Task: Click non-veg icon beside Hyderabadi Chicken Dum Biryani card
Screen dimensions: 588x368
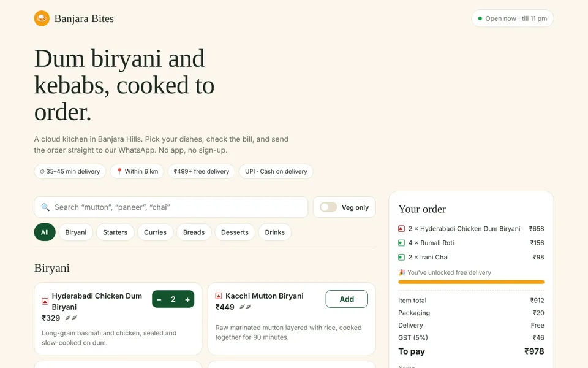Action: [45, 301]
